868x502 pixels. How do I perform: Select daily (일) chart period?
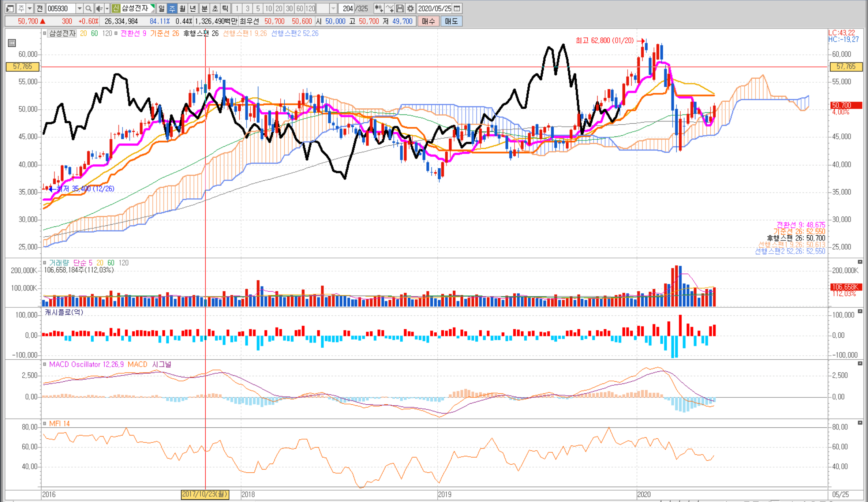point(161,8)
